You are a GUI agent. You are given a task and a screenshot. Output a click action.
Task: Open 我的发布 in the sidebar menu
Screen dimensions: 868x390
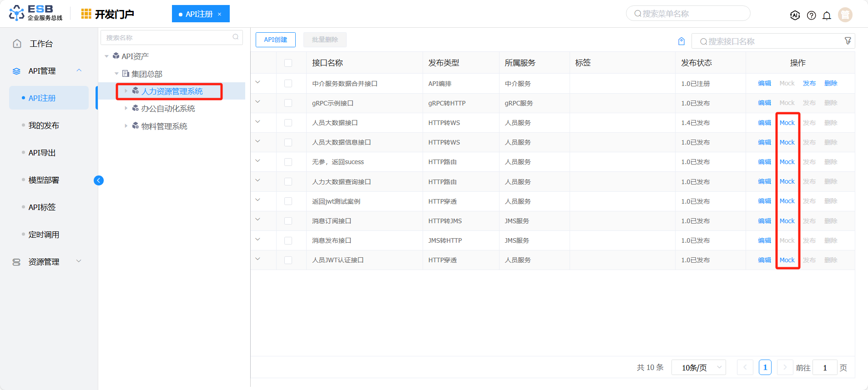[44, 125]
